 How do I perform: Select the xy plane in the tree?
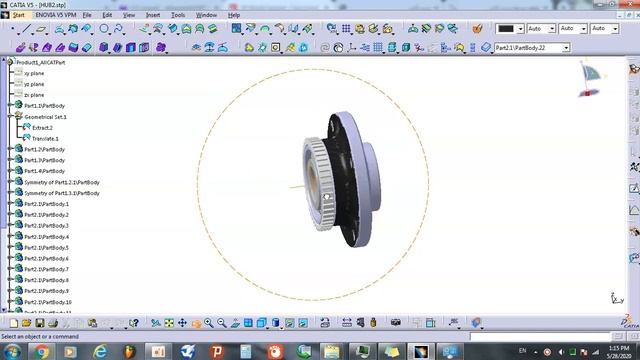34,73
